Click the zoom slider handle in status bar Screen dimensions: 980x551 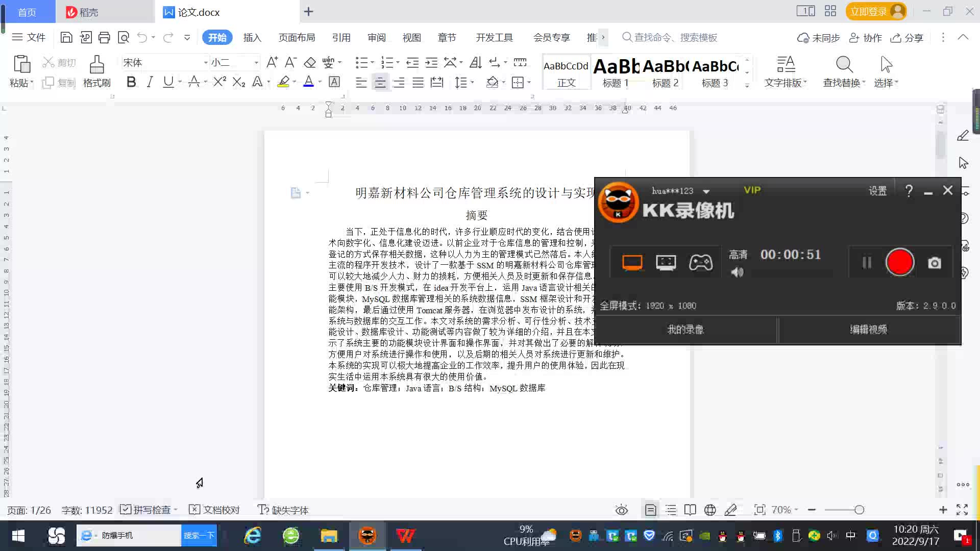pos(859,510)
